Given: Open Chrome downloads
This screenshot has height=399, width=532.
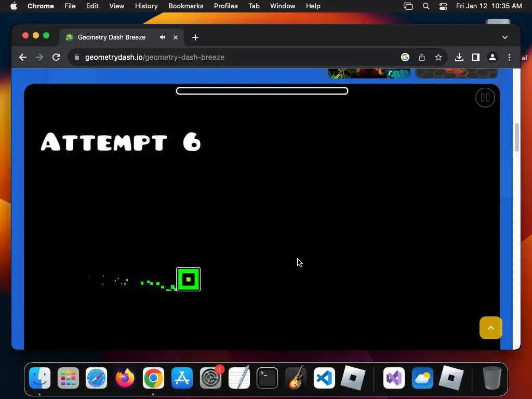Looking at the screenshot, I should click(x=459, y=57).
